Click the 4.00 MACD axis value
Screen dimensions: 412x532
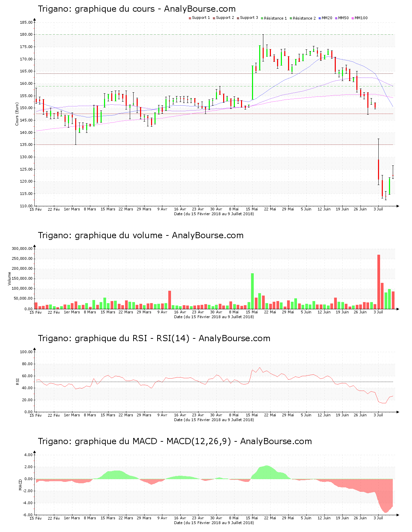pos(28,455)
